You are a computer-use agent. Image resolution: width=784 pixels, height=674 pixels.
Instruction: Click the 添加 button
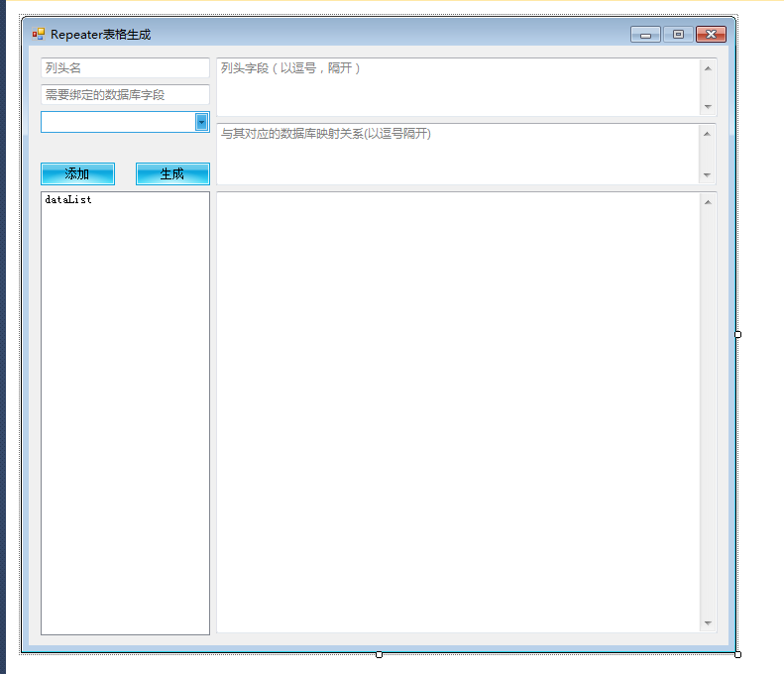pos(77,174)
